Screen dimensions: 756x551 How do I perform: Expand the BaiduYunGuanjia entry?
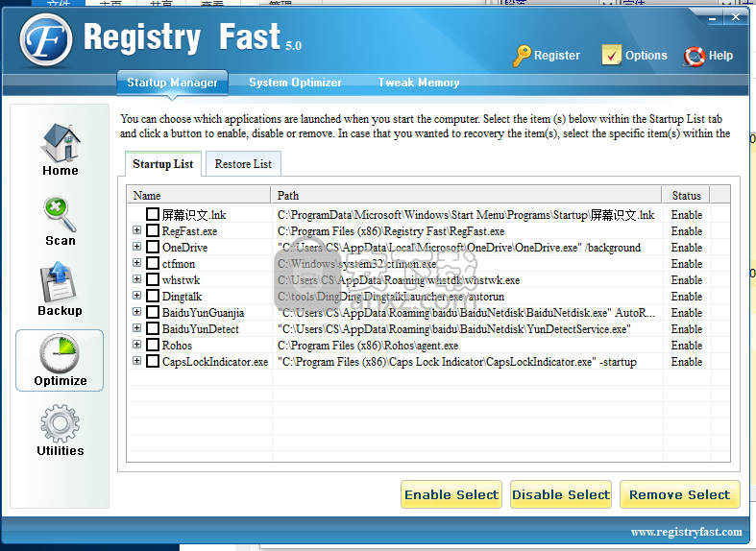coord(137,312)
